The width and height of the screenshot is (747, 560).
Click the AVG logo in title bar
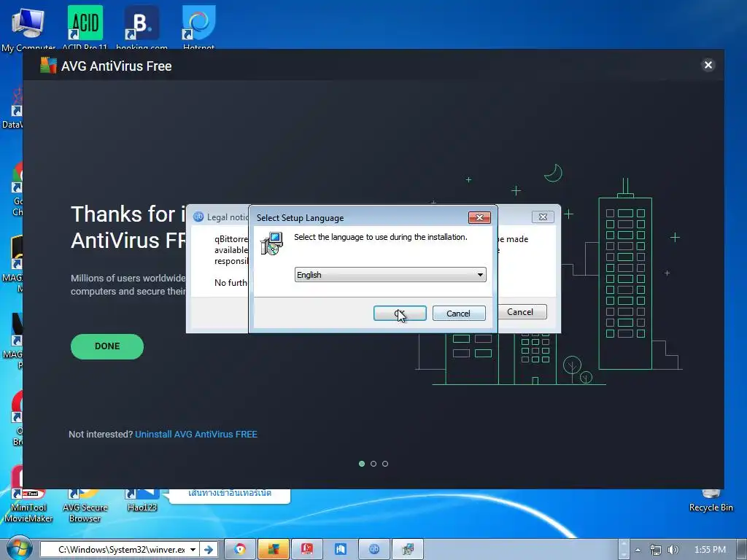click(x=48, y=66)
